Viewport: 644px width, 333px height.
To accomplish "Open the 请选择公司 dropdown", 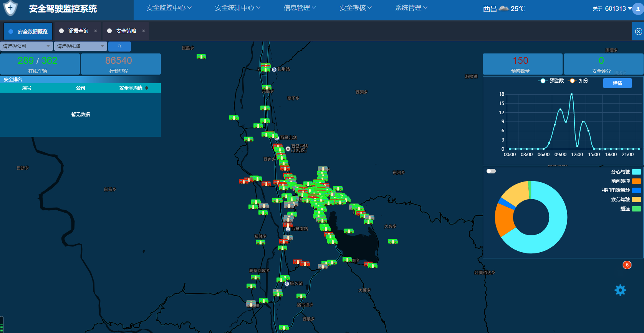I will tap(26, 46).
